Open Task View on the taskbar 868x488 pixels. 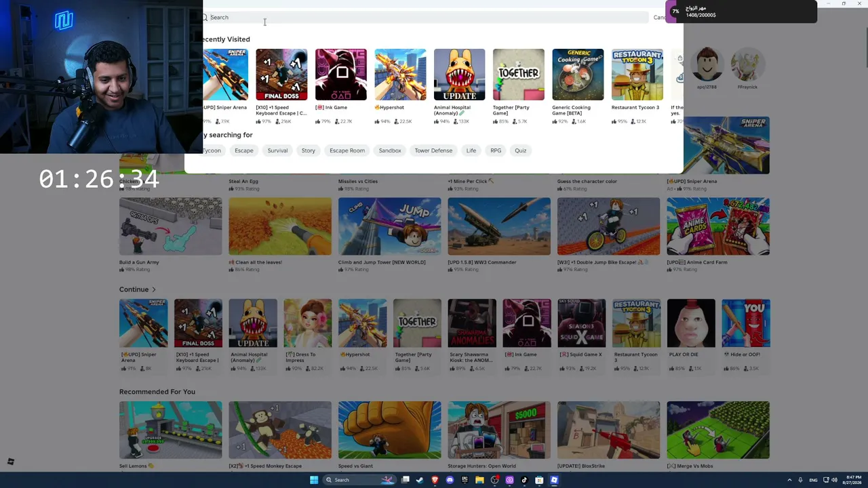[x=405, y=480]
